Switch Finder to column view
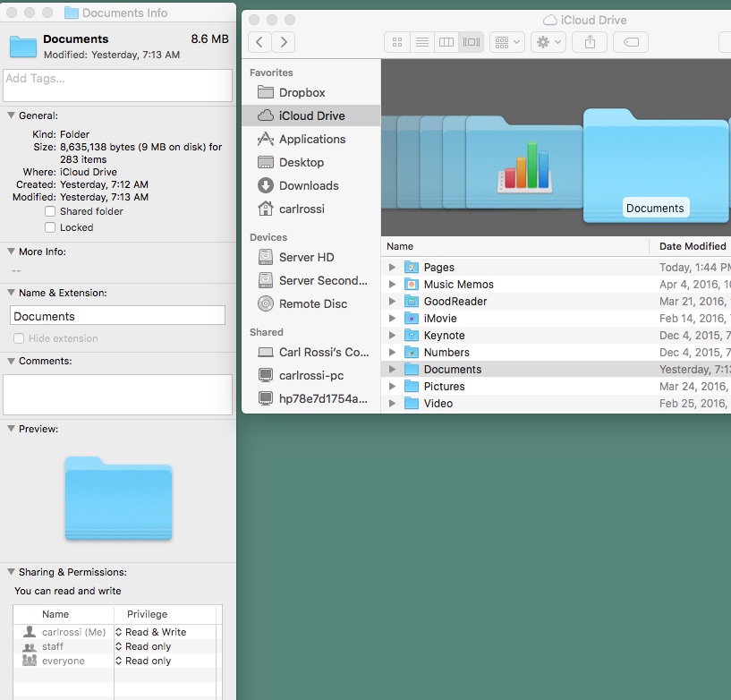Viewport: 731px width, 700px height. point(446,42)
